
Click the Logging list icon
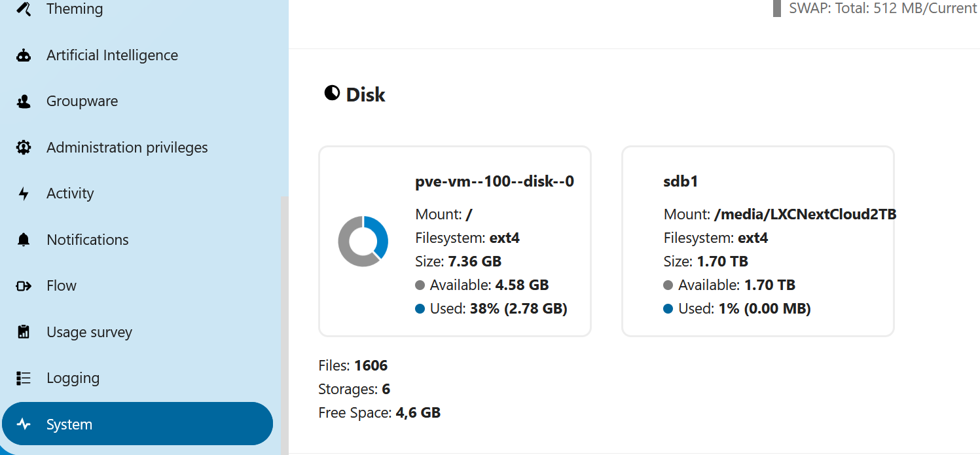pyautogui.click(x=24, y=378)
